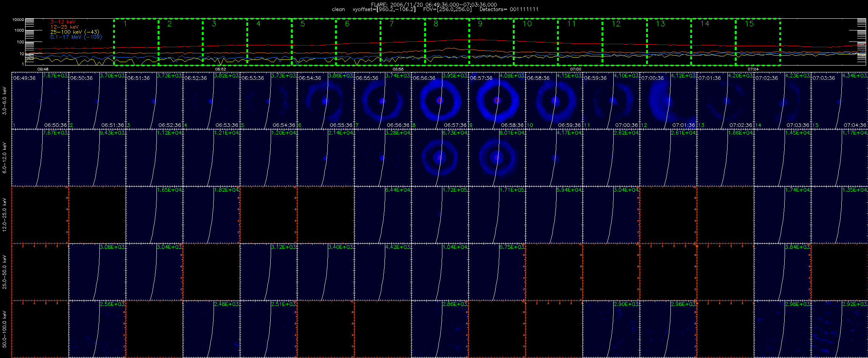Select the 3.0-6.0 keV image at 06:49:36

(40, 101)
